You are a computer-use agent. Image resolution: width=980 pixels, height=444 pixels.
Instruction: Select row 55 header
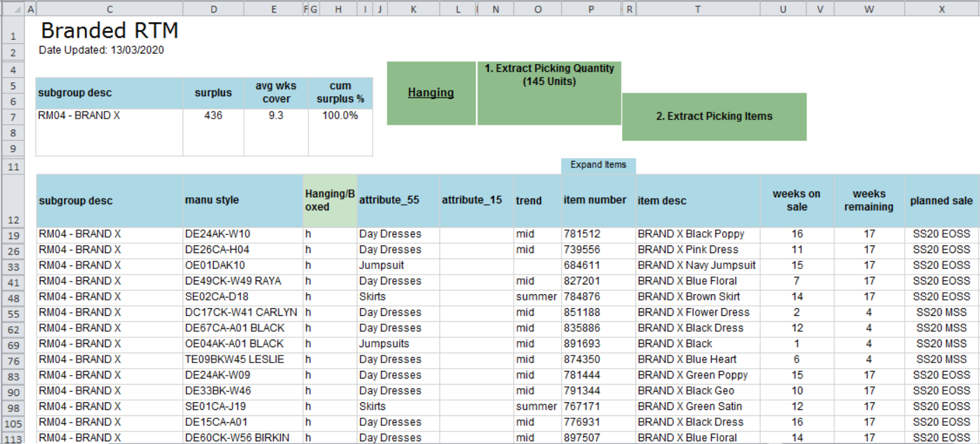[13, 312]
